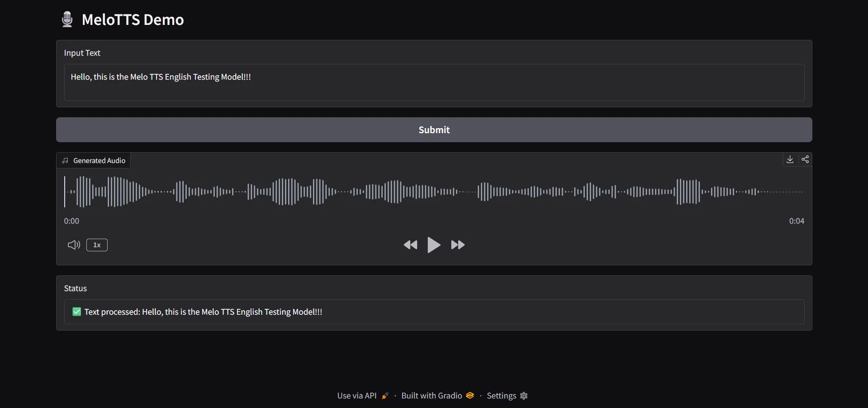Download the generated audio file
Viewport: 868px width, 408px height.
coord(790,159)
